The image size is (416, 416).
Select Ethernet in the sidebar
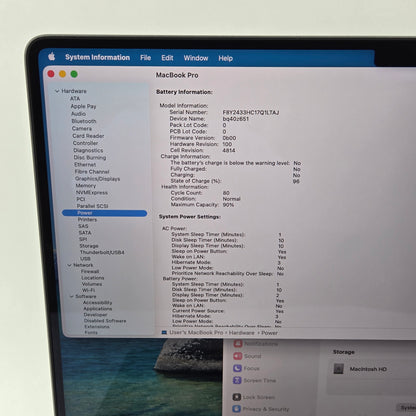pyautogui.click(x=85, y=165)
